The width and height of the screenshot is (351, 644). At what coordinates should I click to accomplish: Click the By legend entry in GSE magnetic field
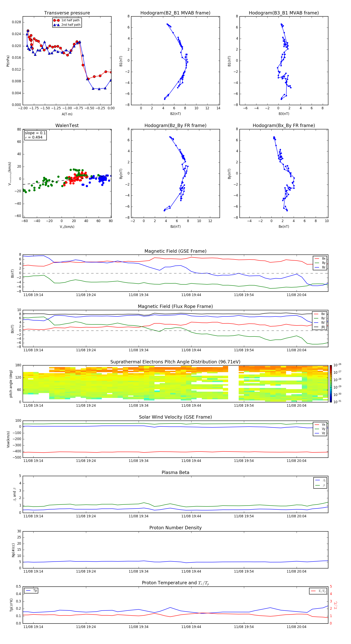pyautogui.click(x=320, y=263)
